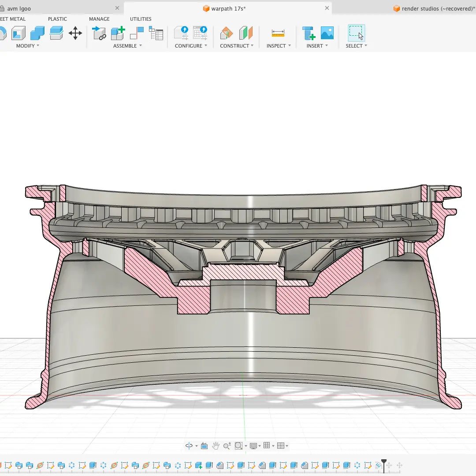Activate the window Select tool
476x476 pixels.
[x=357, y=33]
